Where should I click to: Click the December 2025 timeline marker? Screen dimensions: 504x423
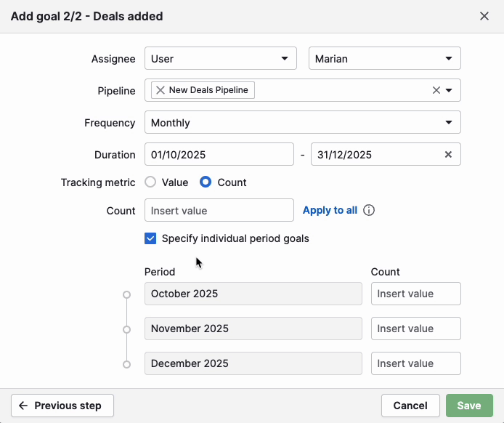[x=127, y=364]
